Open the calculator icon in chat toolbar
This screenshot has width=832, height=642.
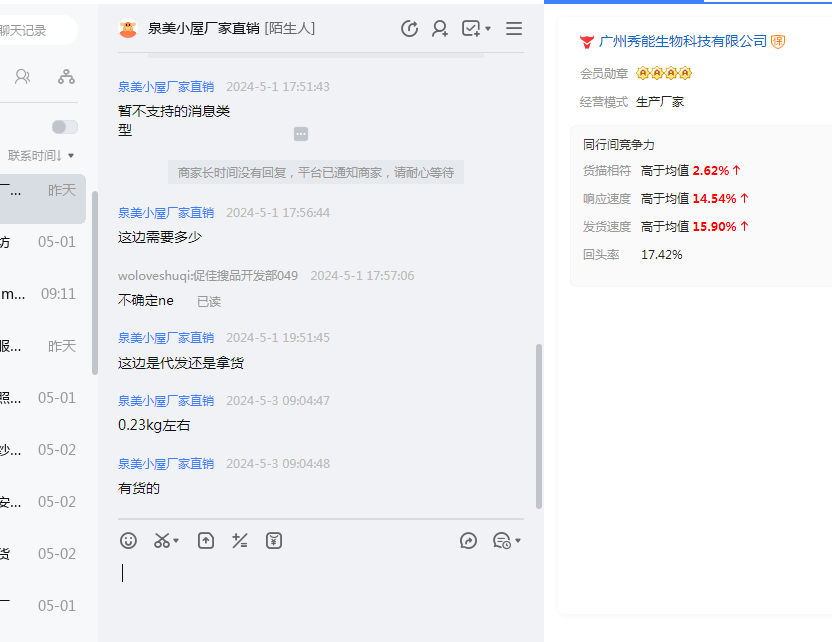tap(240, 541)
